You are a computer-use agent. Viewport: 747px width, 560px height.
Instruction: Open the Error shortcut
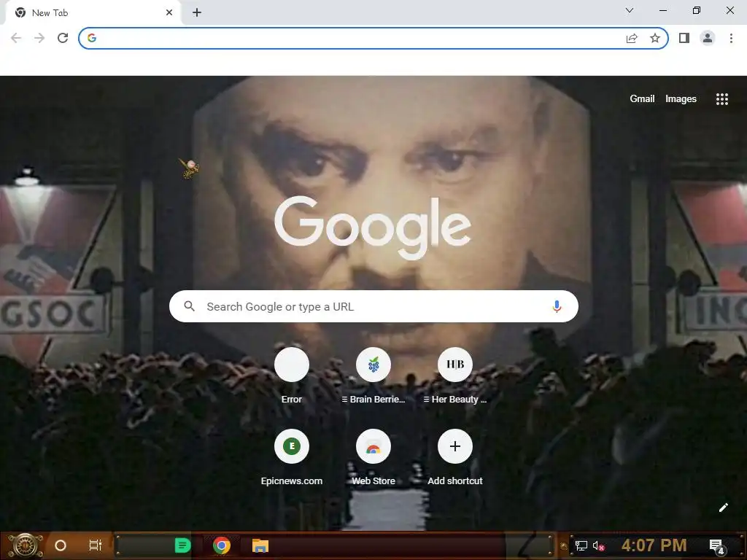click(292, 376)
